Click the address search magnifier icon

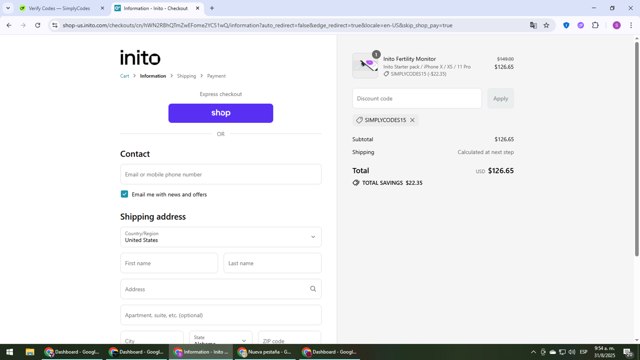(x=313, y=289)
